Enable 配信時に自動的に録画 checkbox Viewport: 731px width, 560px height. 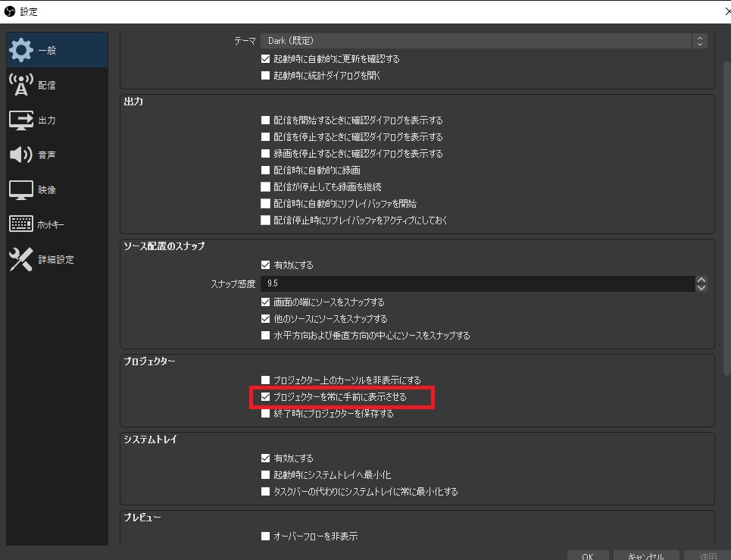point(266,171)
